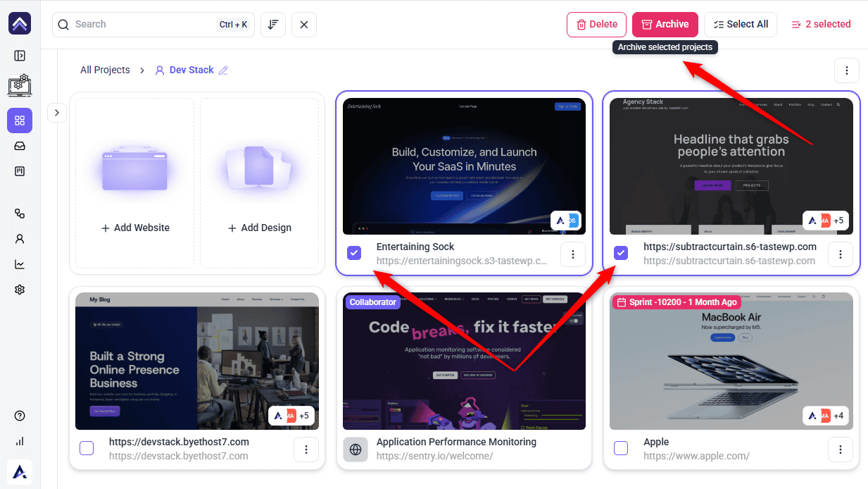
Task: Click the Collaborator badge
Action: 372,302
